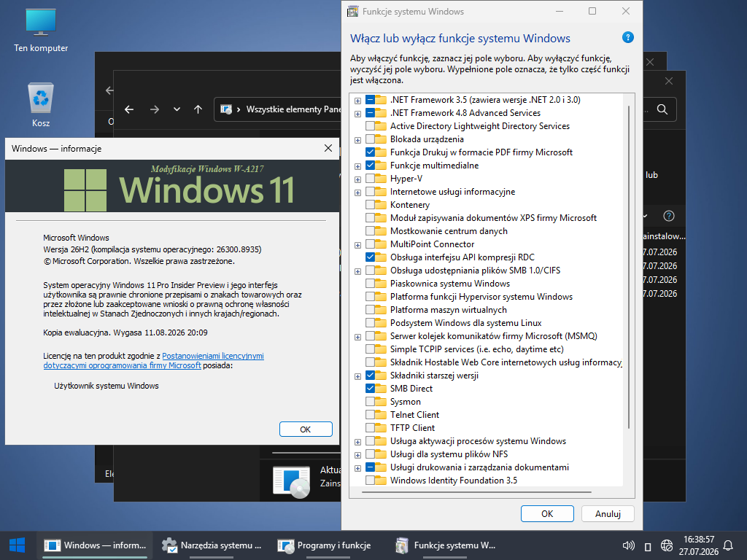Image resolution: width=747 pixels, height=560 pixels.
Task: Click Wszystkie elementy Panelu breadcrumb
Action: pos(293,109)
